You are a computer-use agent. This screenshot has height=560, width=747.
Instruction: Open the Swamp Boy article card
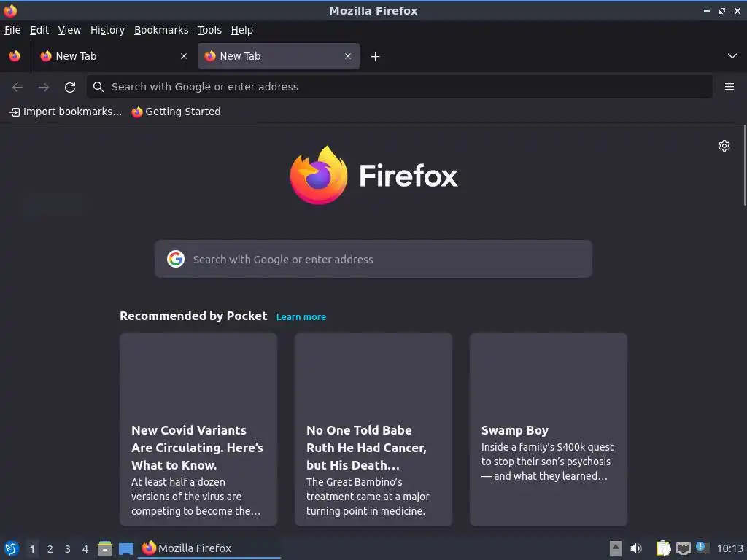point(549,429)
